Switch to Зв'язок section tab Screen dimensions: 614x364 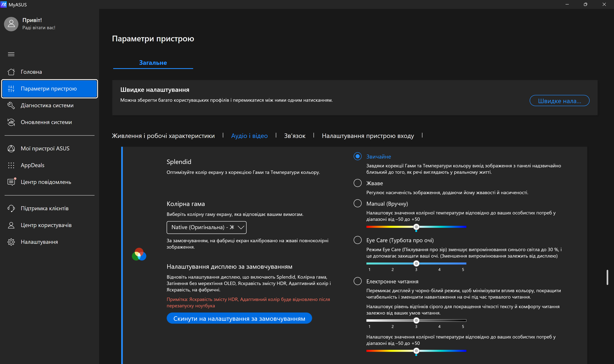pyautogui.click(x=295, y=136)
